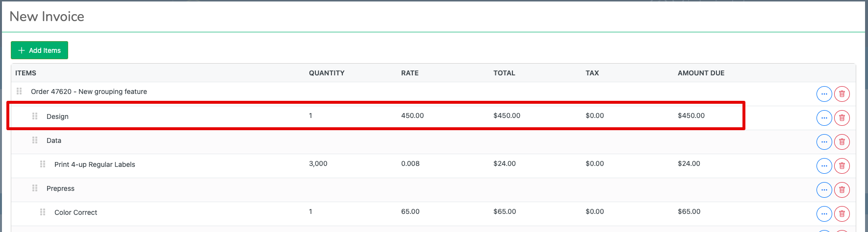The height and width of the screenshot is (232, 868).
Task: Open more options for Order 47620 row
Action: (824, 94)
